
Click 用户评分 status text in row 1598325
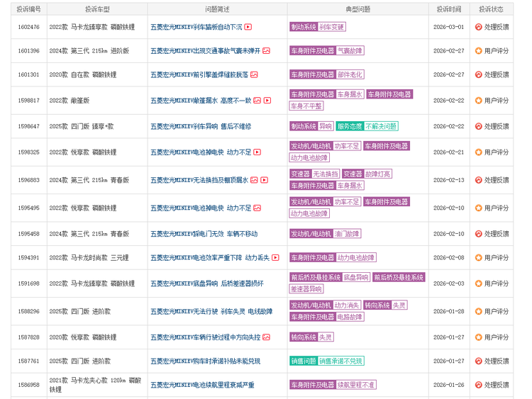click(497, 152)
